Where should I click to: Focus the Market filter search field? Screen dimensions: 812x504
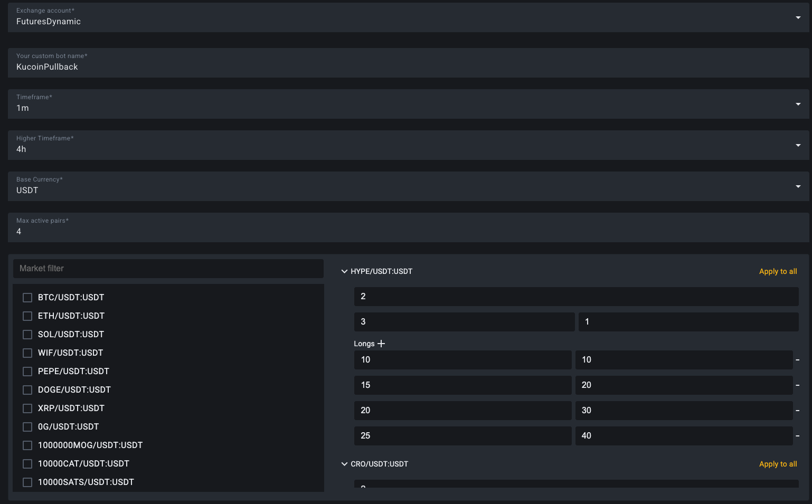[168, 269]
